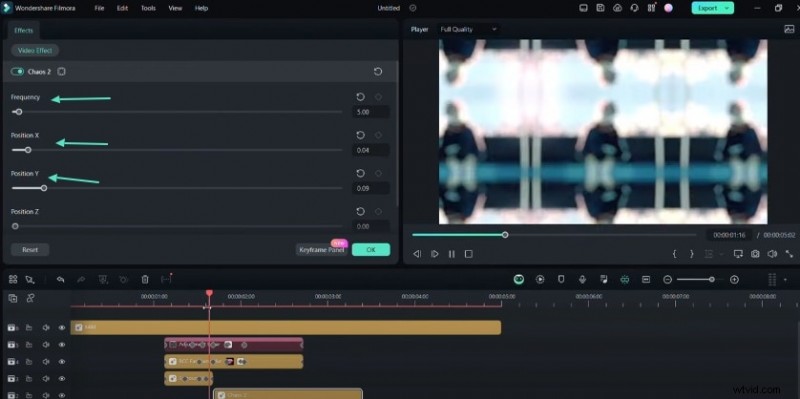Mute track 5 speaker icon

coord(46,344)
